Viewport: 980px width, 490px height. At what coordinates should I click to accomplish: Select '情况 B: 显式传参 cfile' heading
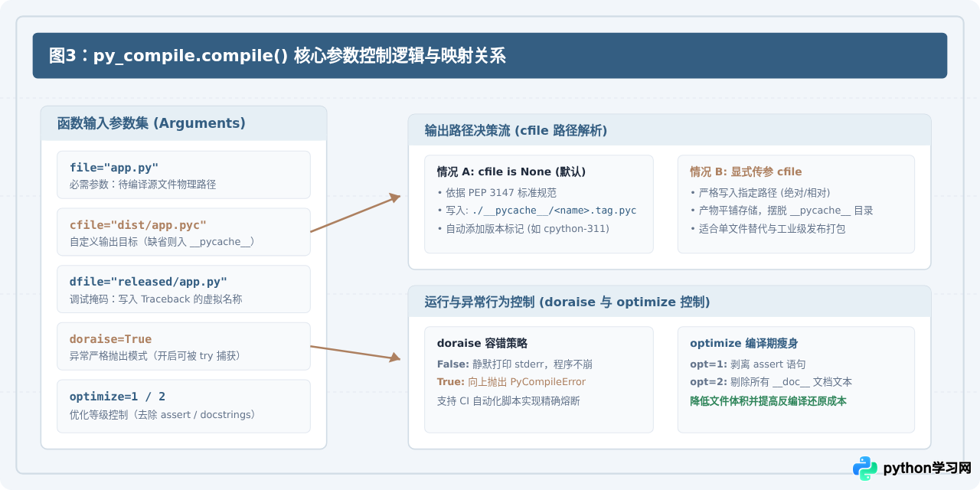746,171
